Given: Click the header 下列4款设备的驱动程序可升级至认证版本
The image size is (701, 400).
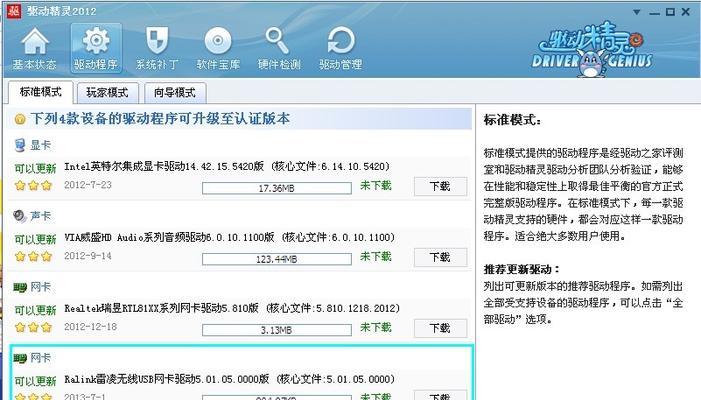Looking at the screenshot, I should pos(160,119).
